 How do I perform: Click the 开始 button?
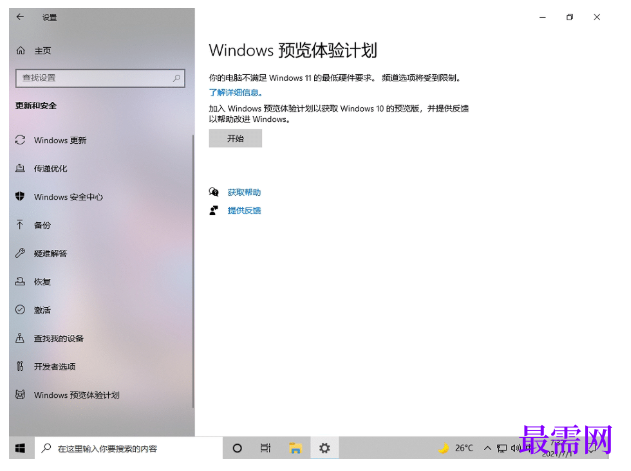(x=235, y=138)
